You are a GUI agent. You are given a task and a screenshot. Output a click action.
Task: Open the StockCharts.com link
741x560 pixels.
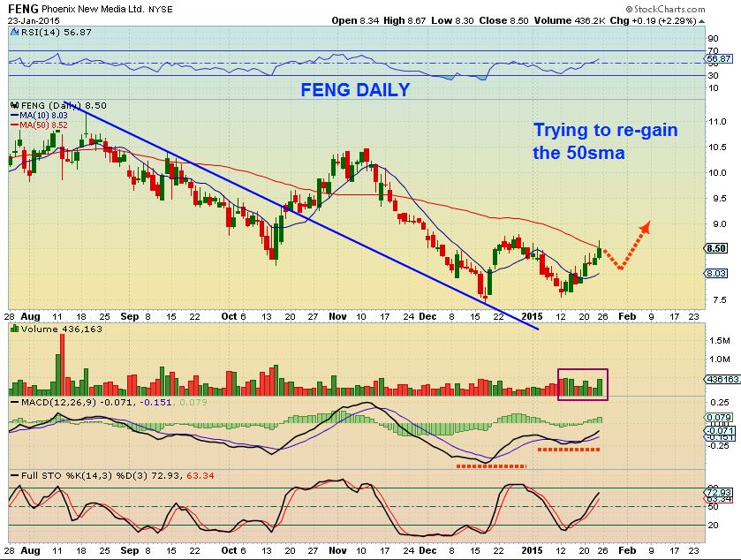point(669,9)
